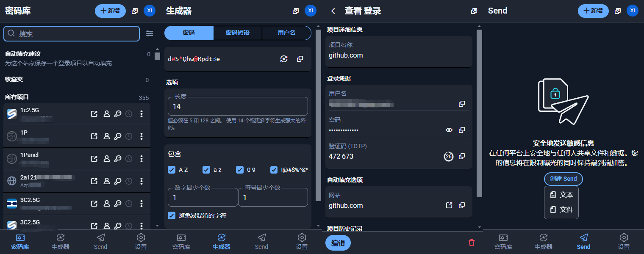The image size is (644, 254).
Task: Regenerate the password in the generator
Action: 284,59
